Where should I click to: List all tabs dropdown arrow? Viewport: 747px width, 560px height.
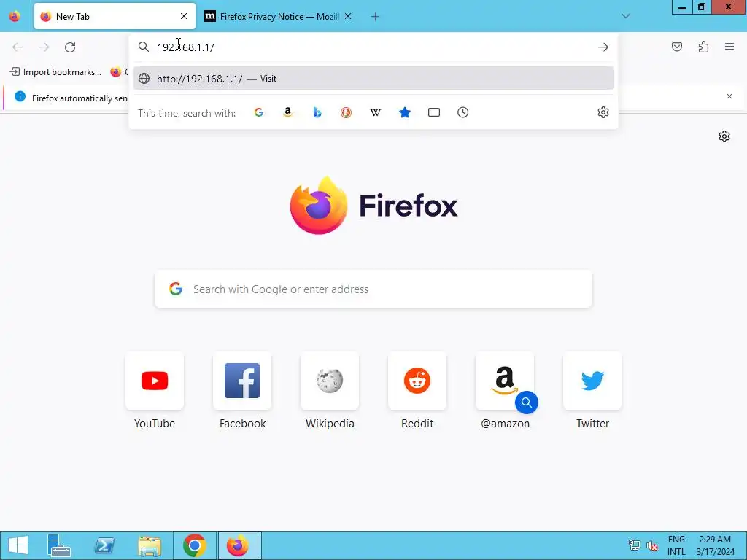pyautogui.click(x=626, y=16)
